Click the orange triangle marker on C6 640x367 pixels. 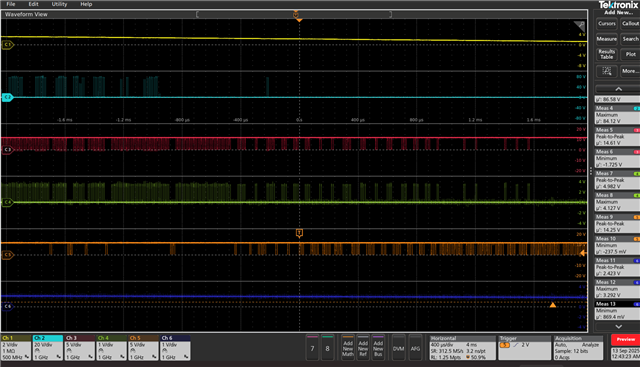click(x=553, y=305)
